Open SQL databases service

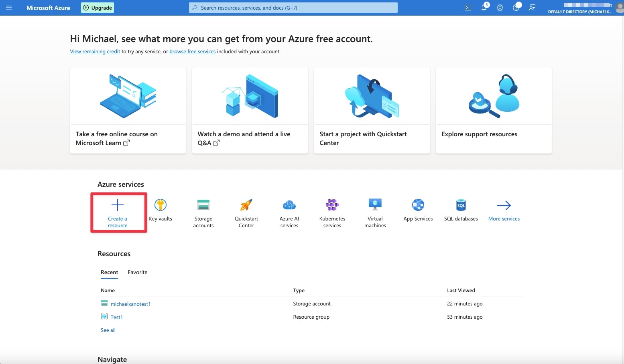point(461,210)
